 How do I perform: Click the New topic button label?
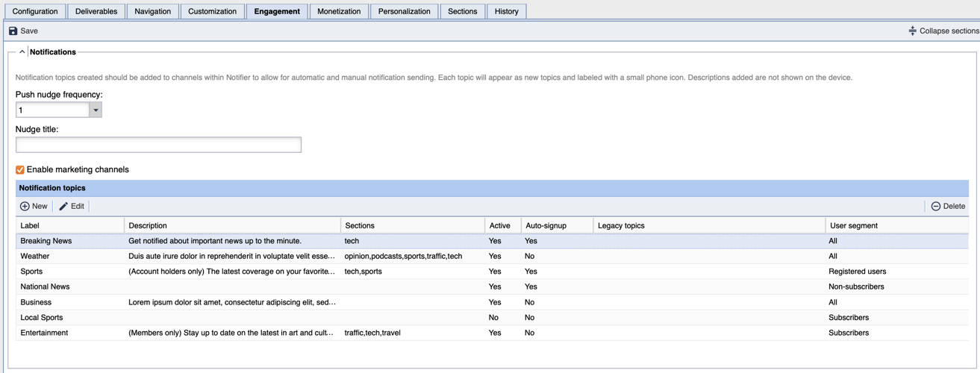pos(40,206)
